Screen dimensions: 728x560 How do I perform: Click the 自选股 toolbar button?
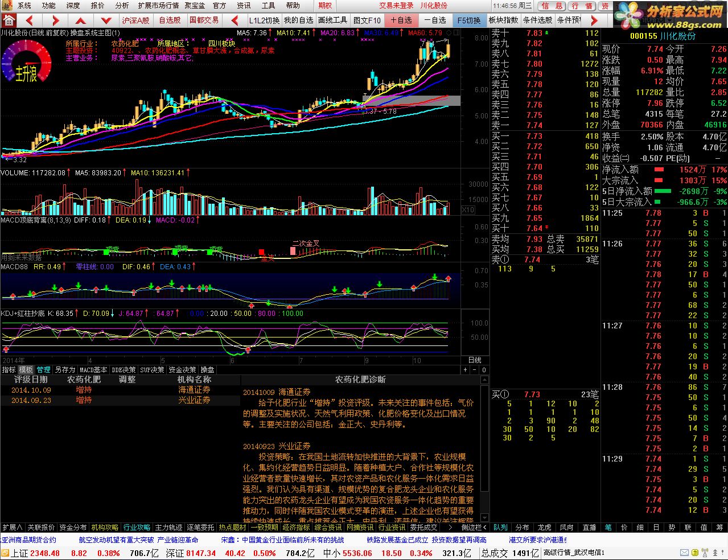click(170, 20)
